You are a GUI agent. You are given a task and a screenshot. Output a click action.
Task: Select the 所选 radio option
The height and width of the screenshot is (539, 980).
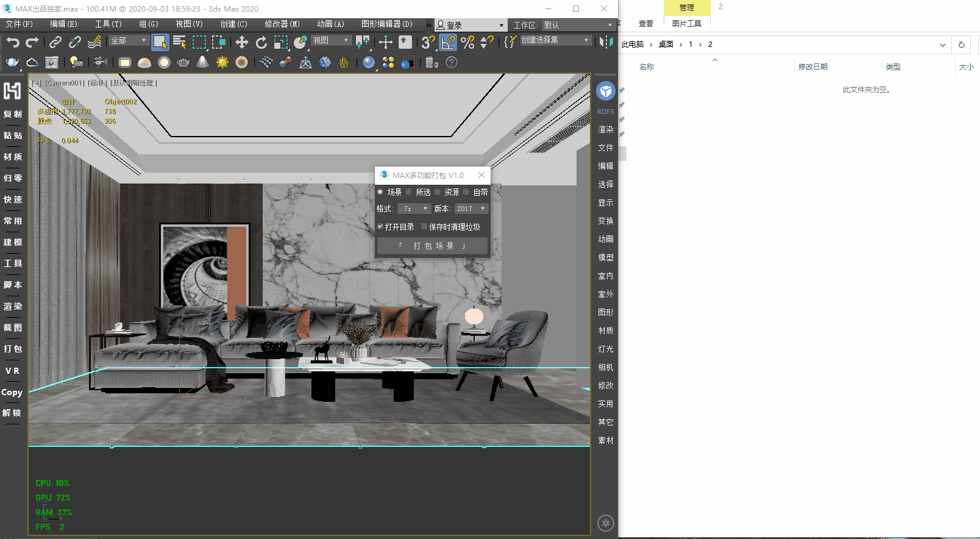point(409,192)
